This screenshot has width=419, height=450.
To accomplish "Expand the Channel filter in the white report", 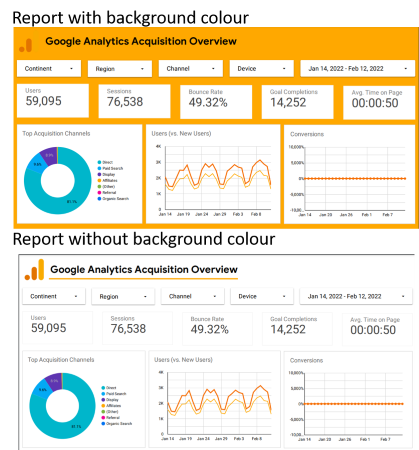I will point(192,296).
